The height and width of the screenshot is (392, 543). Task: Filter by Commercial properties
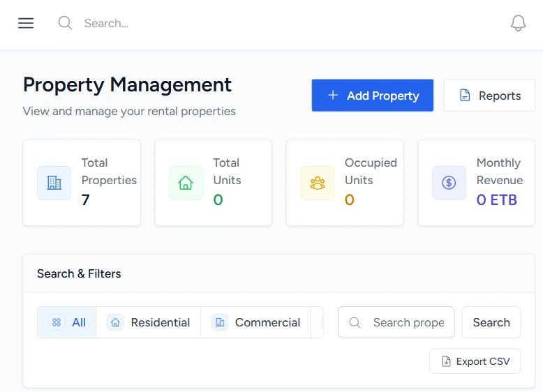pyautogui.click(x=256, y=322)
